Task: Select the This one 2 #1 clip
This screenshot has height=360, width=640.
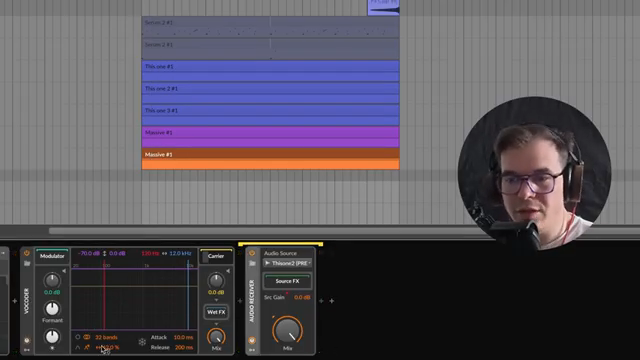Action: tap(270, 93)
